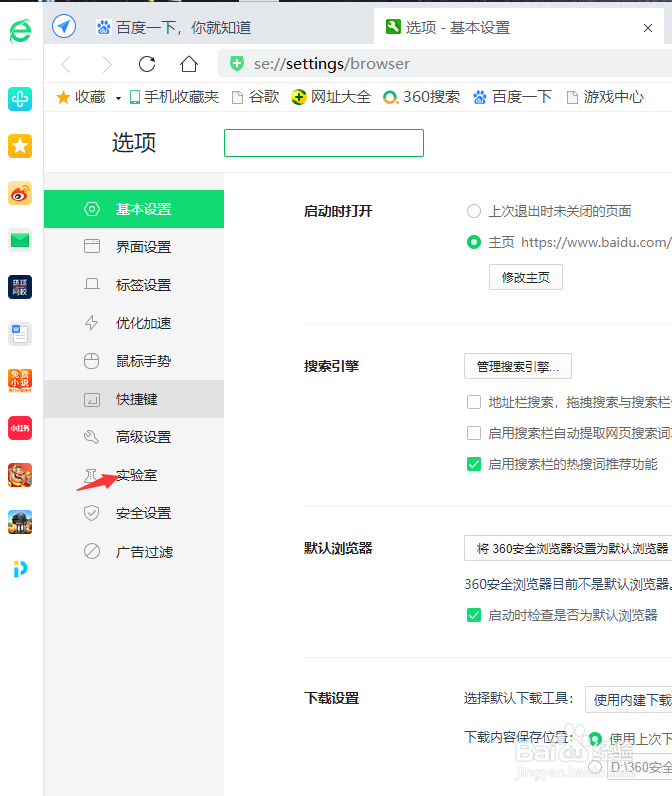Open the dark blue 环球 news sidebar icon
Image resolution: width=672 pixels, height=796 pixels.
[20, 287]
